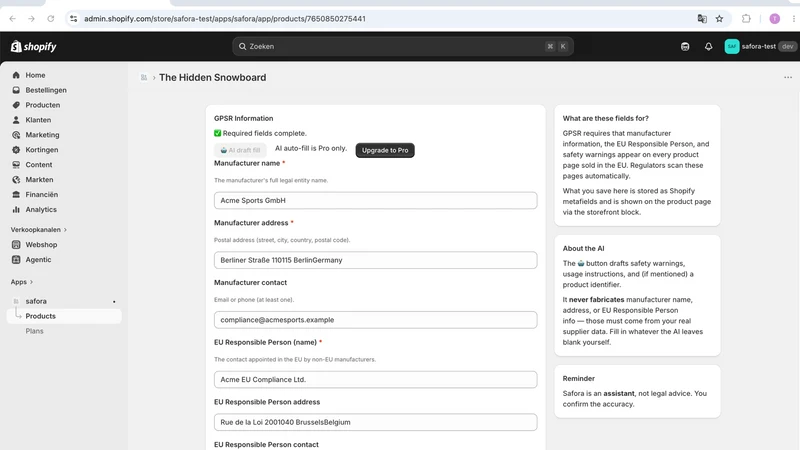Select Products under the safora app
The height and width of the screenshot is (450, 800).
tap(40, 316)
